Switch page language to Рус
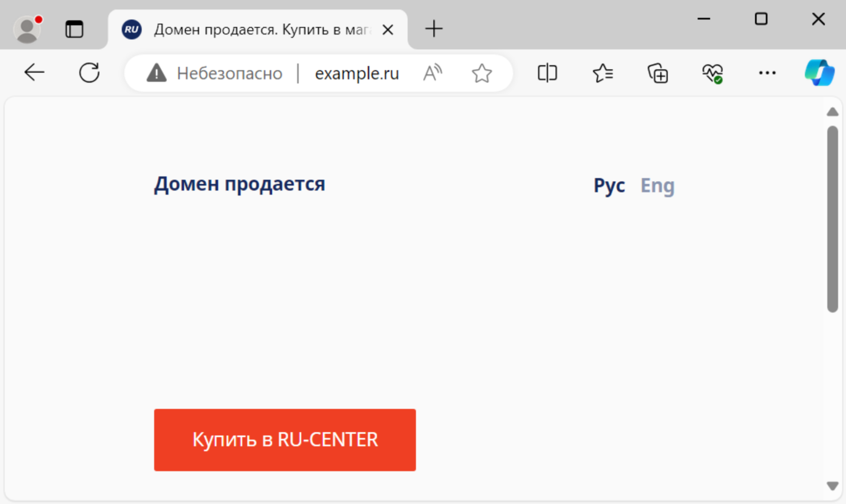The height and width of the screenshot is (504, 846). point(609,185)
